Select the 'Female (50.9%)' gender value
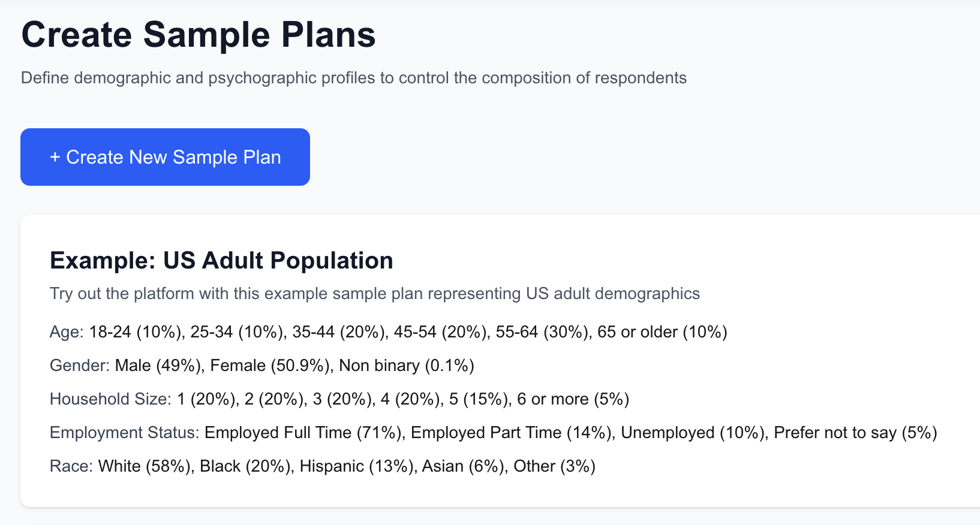This screenshot has height=525, width=980. 271,366
